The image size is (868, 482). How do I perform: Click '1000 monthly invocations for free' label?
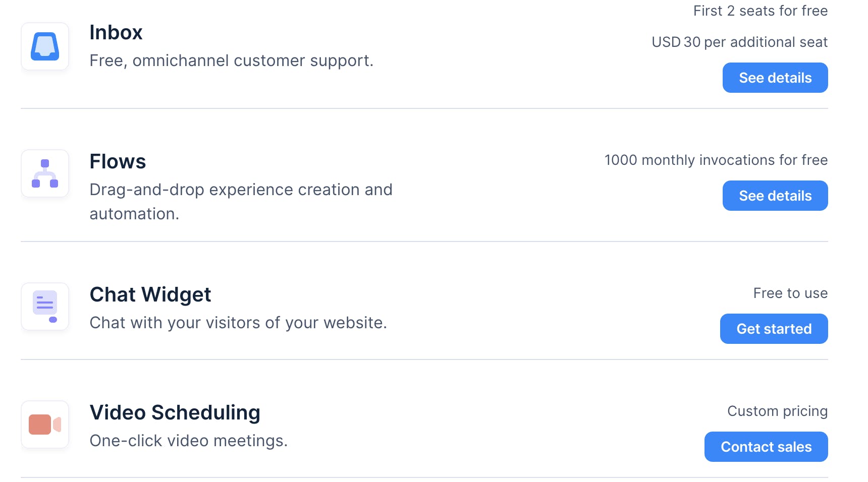(716, 160)
